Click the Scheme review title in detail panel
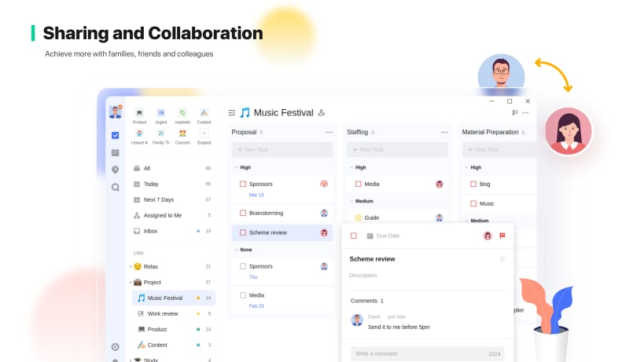644x362 pixels. click(372, 259)
